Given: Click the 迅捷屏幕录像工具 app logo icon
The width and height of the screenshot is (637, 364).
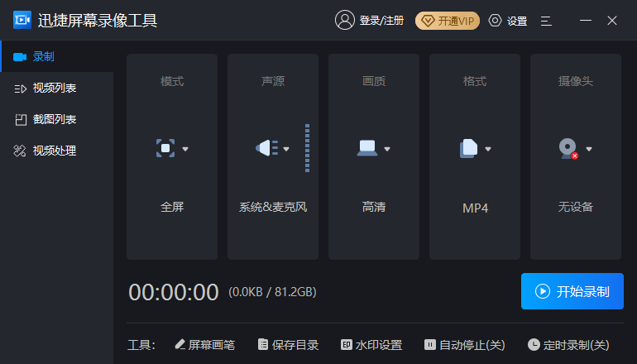Looking at the screenshot, I should (22, 20).
